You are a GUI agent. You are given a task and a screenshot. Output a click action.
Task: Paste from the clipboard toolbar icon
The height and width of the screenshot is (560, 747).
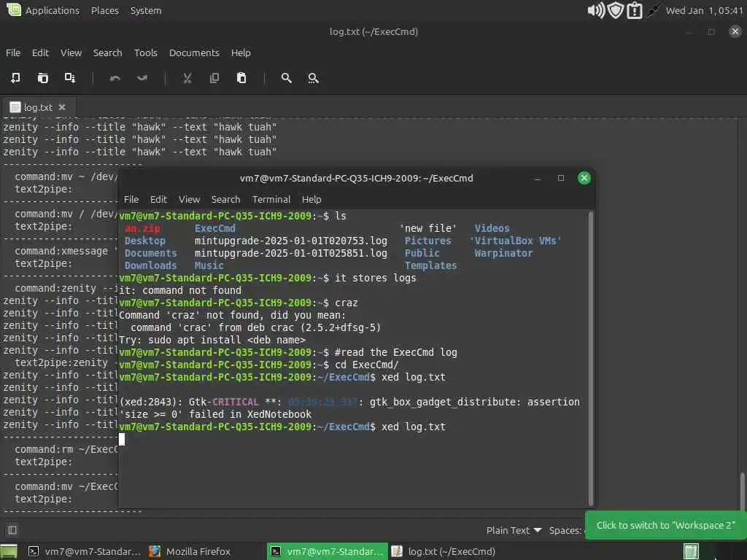(241, 77)
